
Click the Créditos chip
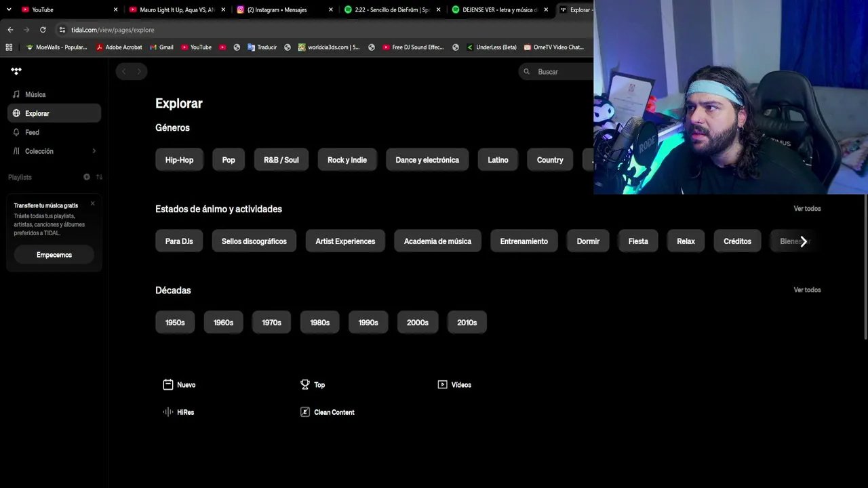point(737,241)
